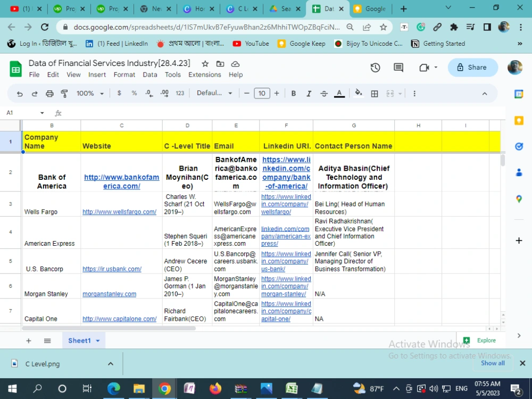Click the morganstanley.com link
This screenshot has height=399, width=532.
point(109,294)
